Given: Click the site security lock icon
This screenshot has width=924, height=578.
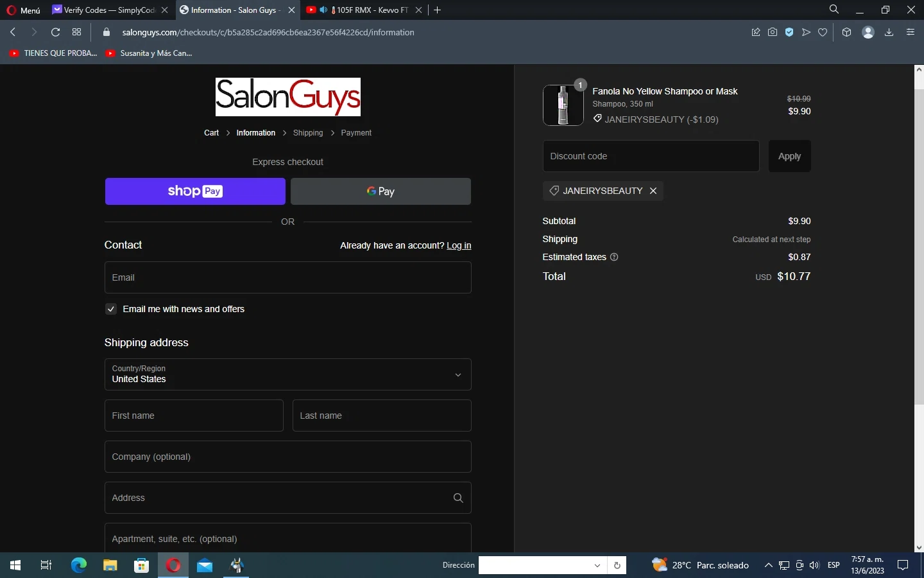Looking at the screenshot, I should [107, 32].
